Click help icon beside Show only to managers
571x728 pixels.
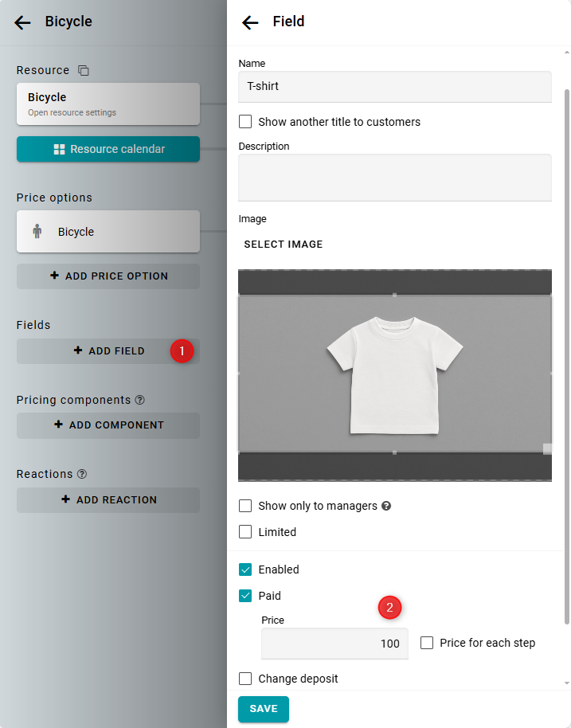(386, 506)
